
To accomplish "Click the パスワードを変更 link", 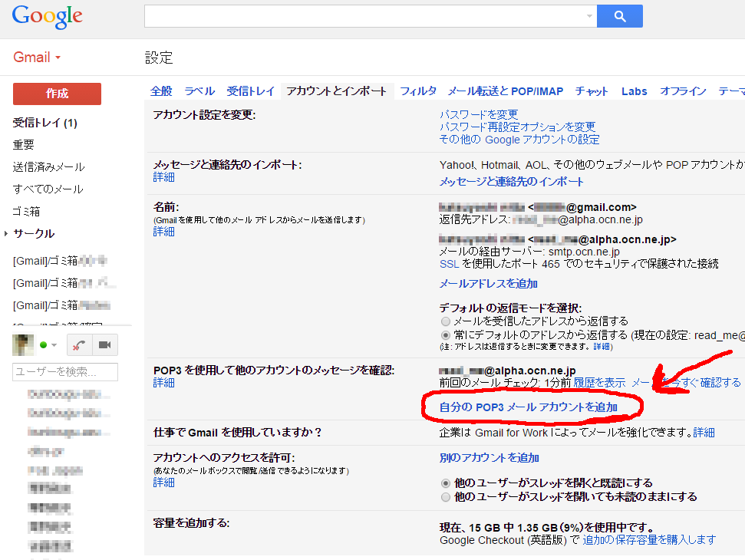I will pyautogui.click(x=479, y=114).
